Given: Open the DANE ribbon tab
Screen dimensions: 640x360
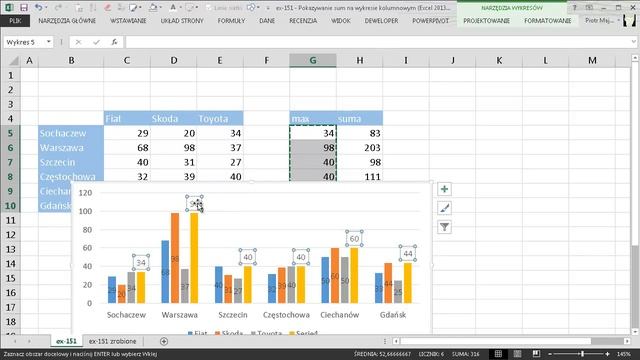Looking at the screenshot, I should click(x=267, y=20).
